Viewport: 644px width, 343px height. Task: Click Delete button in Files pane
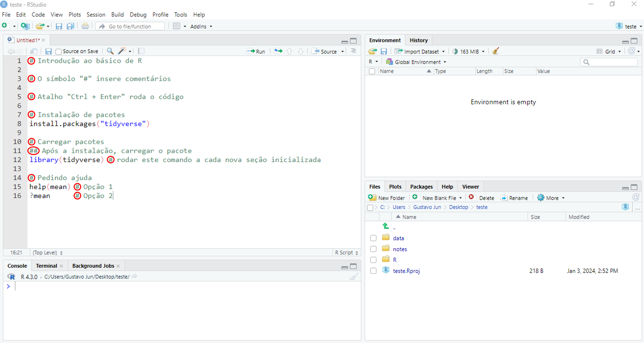[x=482, y=198]
